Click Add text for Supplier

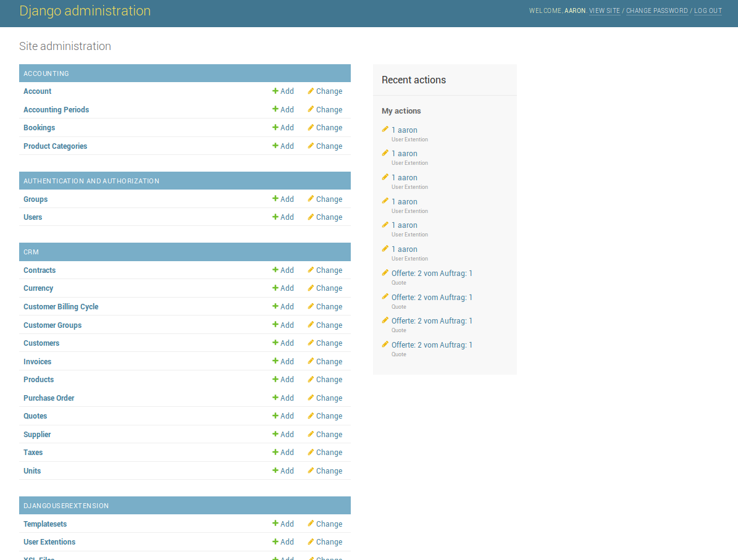coord(287,434)
